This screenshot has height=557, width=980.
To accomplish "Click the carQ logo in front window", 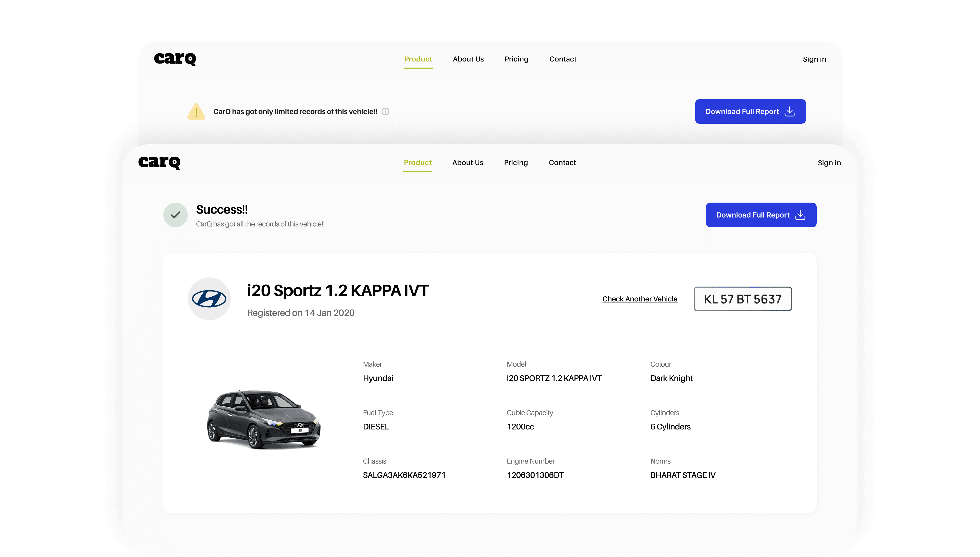I will (159, 162).
